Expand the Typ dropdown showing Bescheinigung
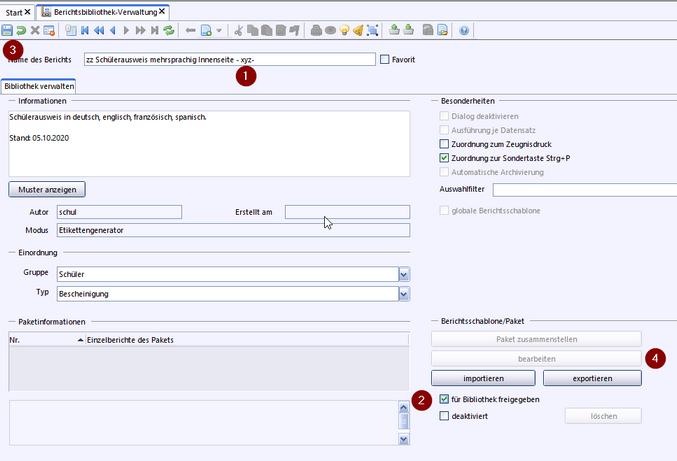This screenshot has height=461, width=677. pos(404,294)
